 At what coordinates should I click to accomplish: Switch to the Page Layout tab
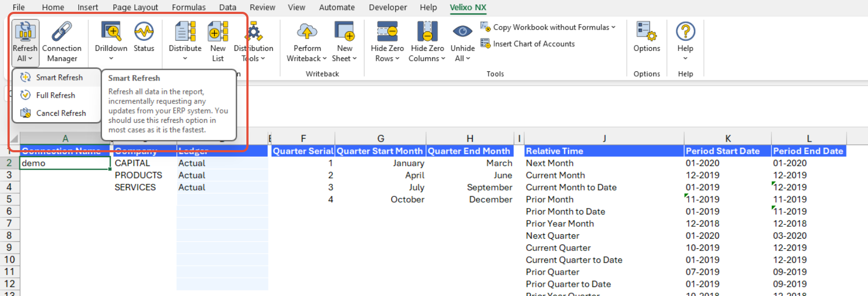tap(135, 8)
